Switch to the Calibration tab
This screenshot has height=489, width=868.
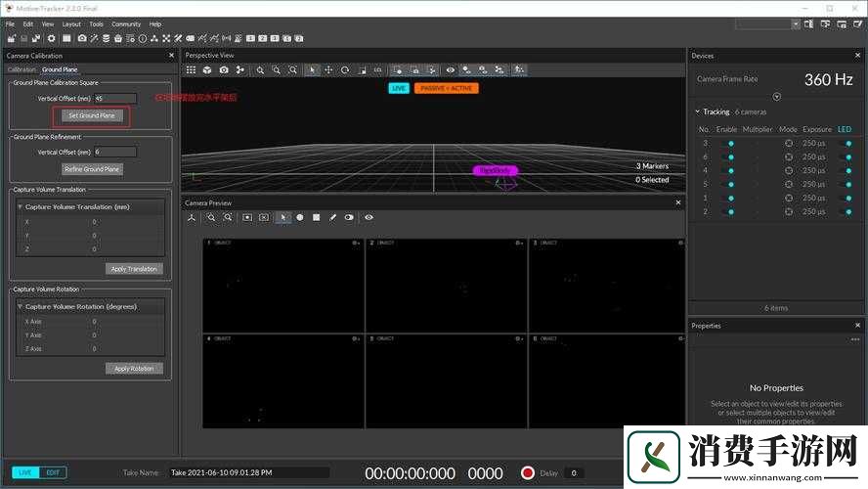coord(22,69)
